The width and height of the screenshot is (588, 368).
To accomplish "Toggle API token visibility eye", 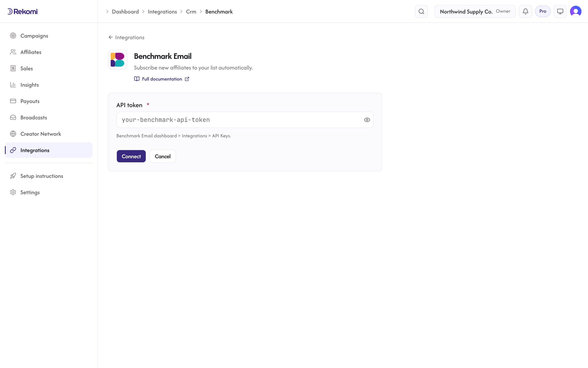I will [x=367, y=120].
